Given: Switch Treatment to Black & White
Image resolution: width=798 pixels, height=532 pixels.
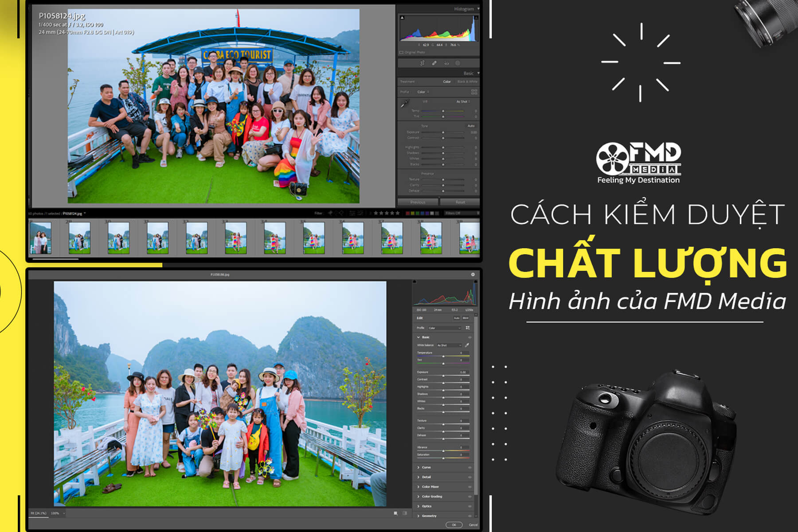Looking at the screenshot, I should coord(468,82).
